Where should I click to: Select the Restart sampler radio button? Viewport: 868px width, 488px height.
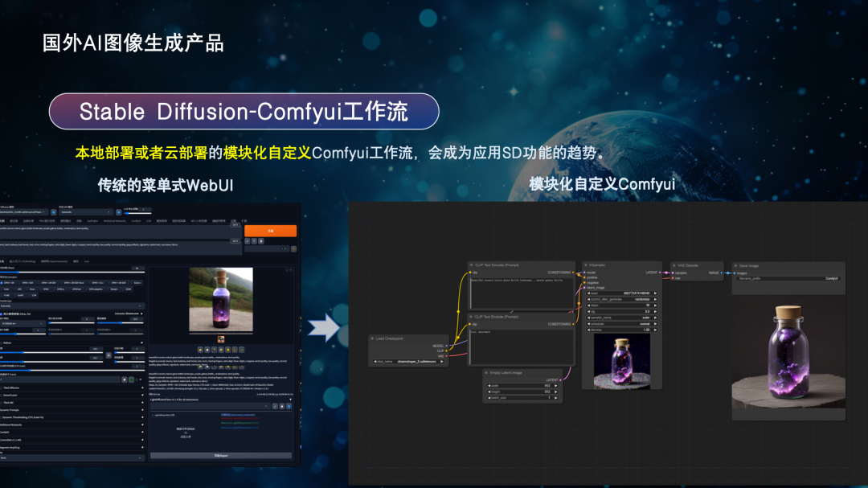pos(108,289)
